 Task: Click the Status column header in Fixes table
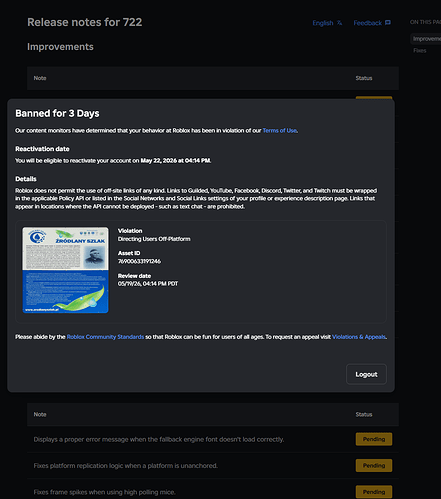(x=364, y=414)
